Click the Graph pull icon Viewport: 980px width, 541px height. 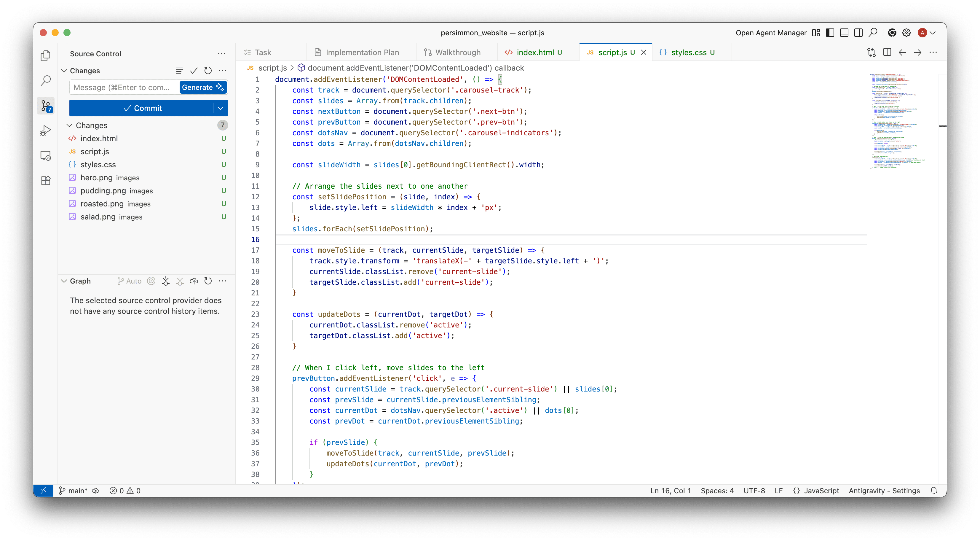tap(180, 281)
